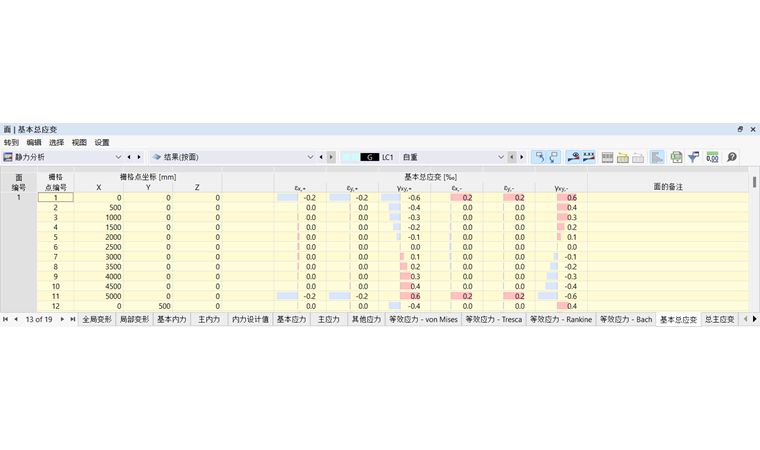Click the select-in-table sync icon
This screenshot has width=760, height=450.
pyautogui.click(x=554, y=157)
